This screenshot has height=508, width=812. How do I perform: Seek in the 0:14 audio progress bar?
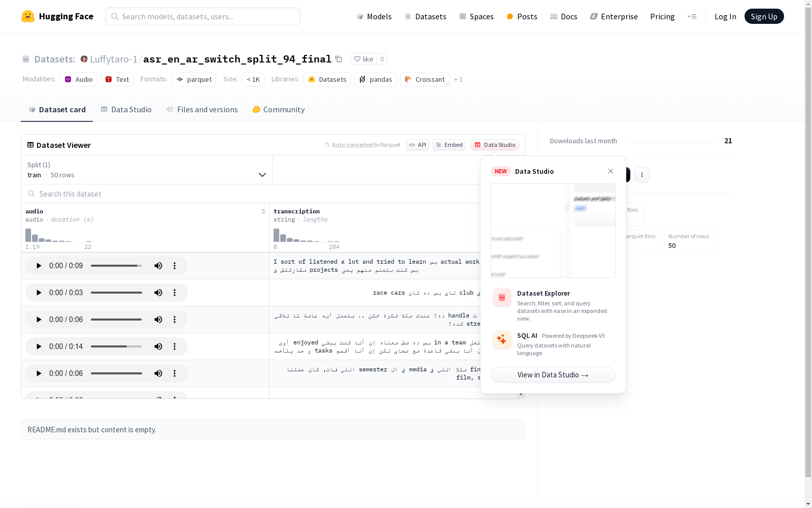tap(116, 346)
